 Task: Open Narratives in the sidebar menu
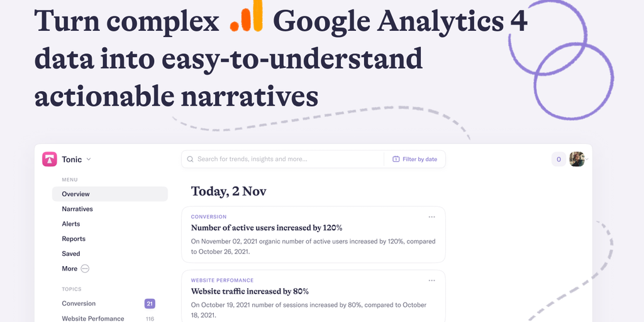click(77, 209)
